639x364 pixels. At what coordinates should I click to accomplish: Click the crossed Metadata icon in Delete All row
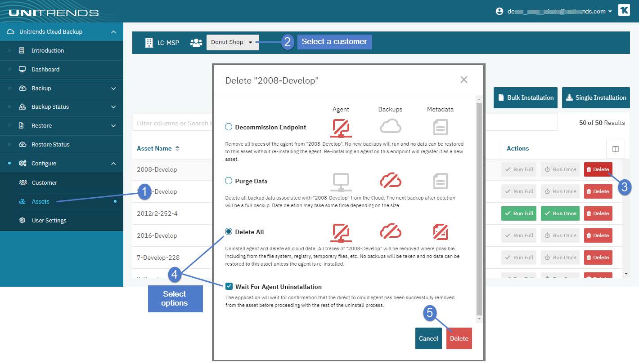(441, 232)
